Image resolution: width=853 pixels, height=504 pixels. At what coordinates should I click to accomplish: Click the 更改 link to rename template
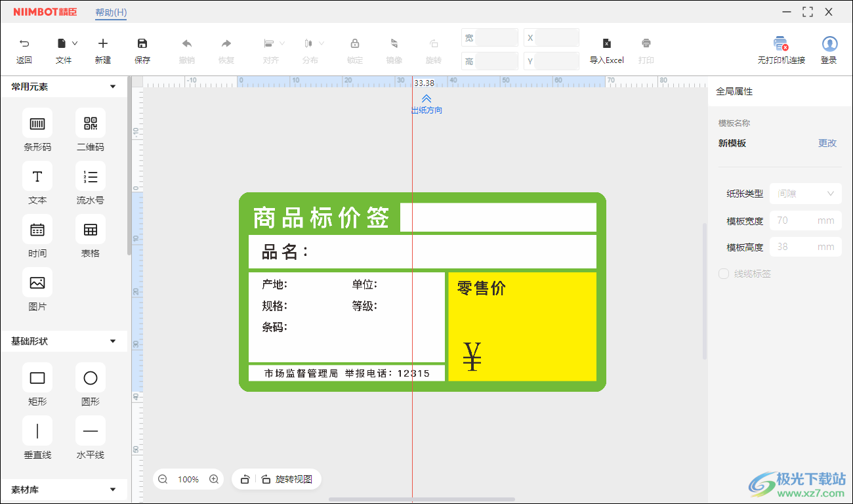pos(827,143)
